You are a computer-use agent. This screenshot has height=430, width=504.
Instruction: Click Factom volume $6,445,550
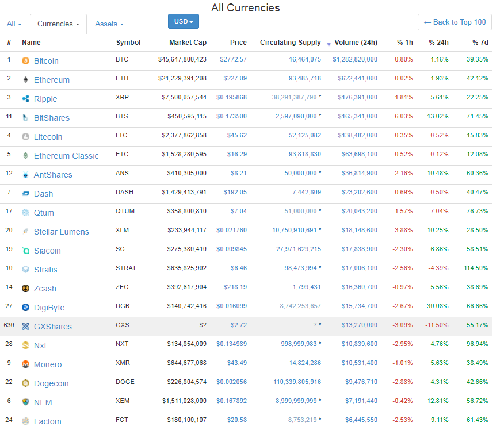(361, 420)
